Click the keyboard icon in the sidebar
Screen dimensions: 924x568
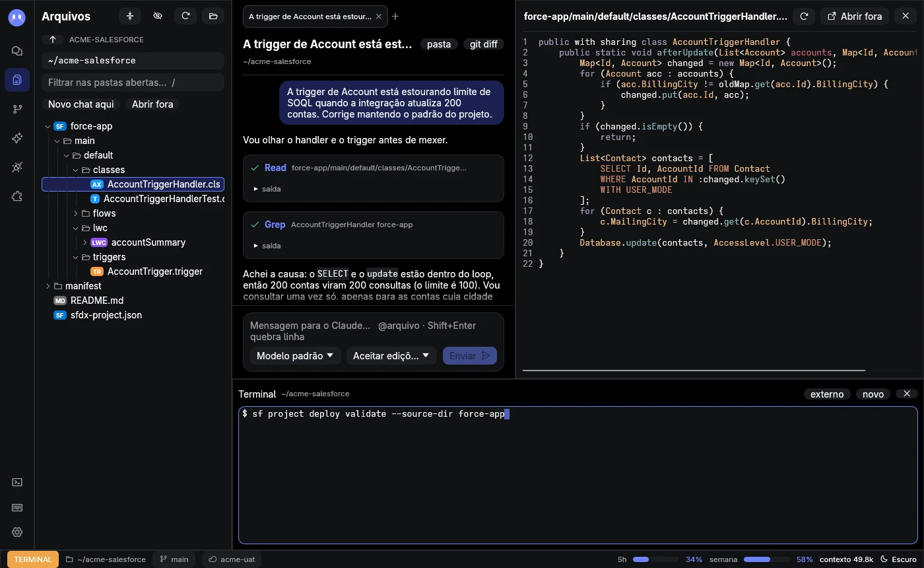tap(17, 507)
